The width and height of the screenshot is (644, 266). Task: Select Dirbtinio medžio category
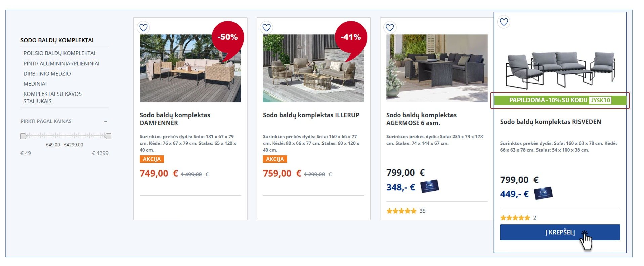47,74
